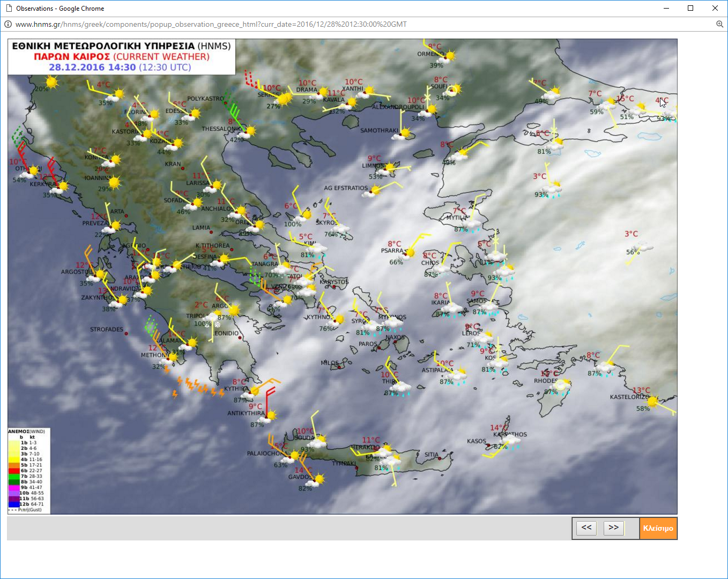Screen dimensions: 728x579
Task: Select the weather icon at Skyros station
Action: click(x=339, y=229)
